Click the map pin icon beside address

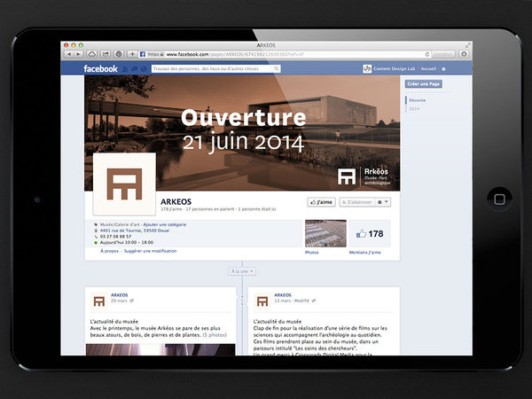point(96,231)
